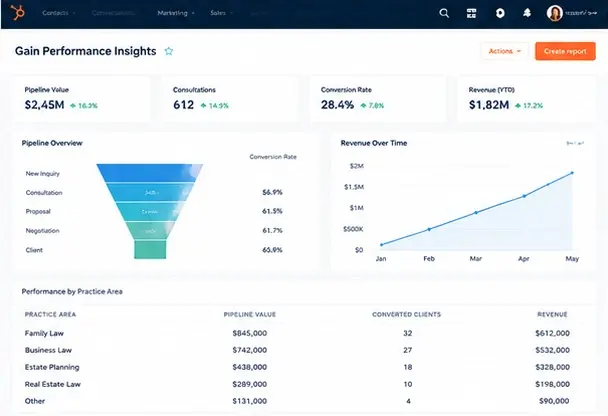Click the New Inquiry stage label
This screenshot has height=416, width=608.
pos(43,174)
